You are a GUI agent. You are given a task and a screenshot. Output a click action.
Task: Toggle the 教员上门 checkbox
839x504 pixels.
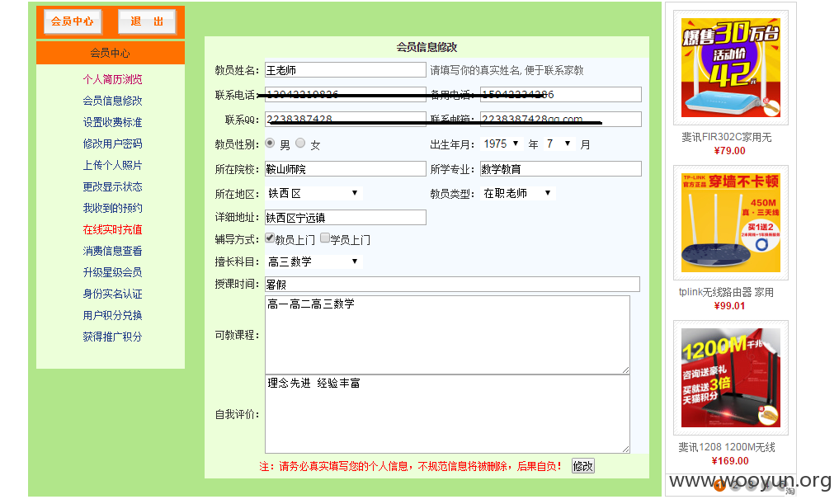pos(271,238)
